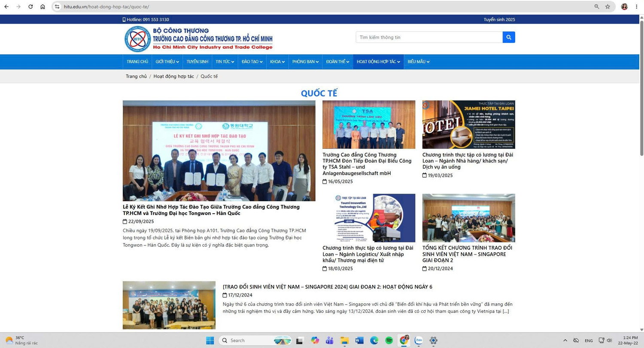Open the HOẠT ĐỘNG NGÀY 6 article title
This screenshot has width=644, height=348.
(x=328, y=287)
